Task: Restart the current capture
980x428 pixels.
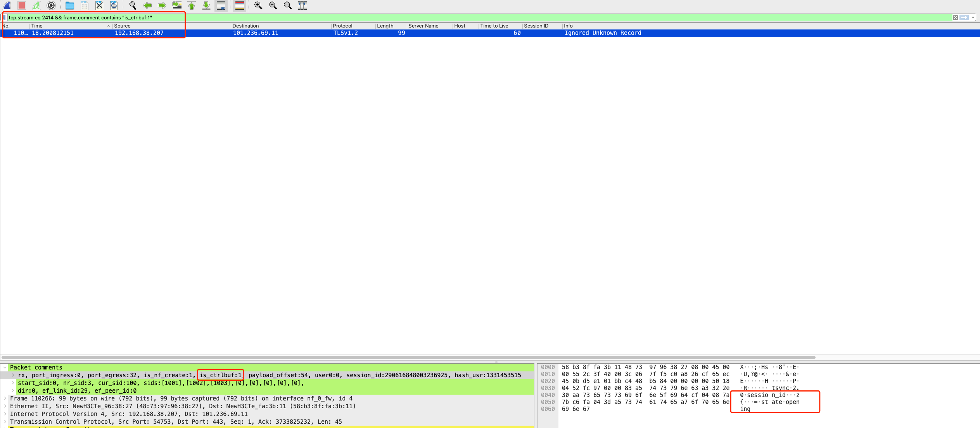Action: (36, 5)
